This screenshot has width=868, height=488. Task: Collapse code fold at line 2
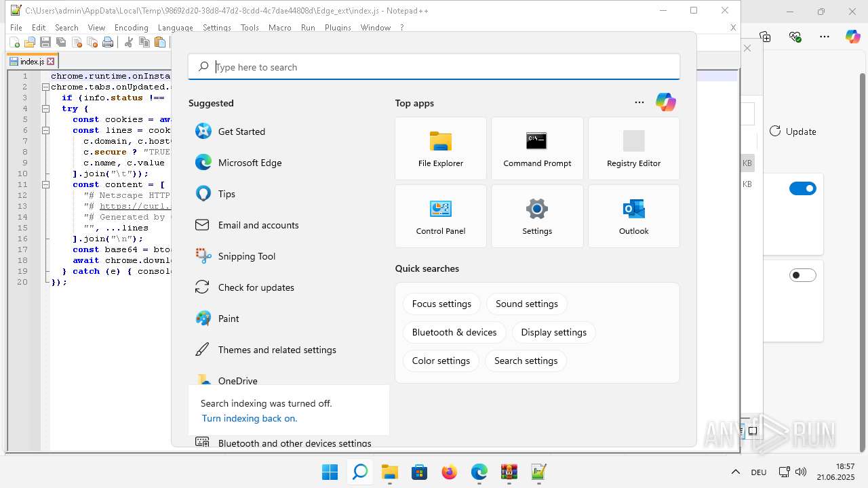coord(45,87)
